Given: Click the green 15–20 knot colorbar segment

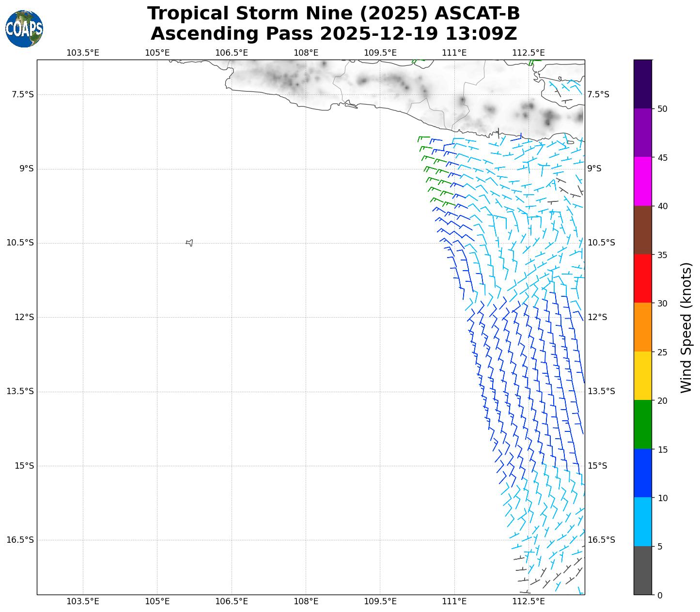Looking at the screenshot, I should point(643,425).
